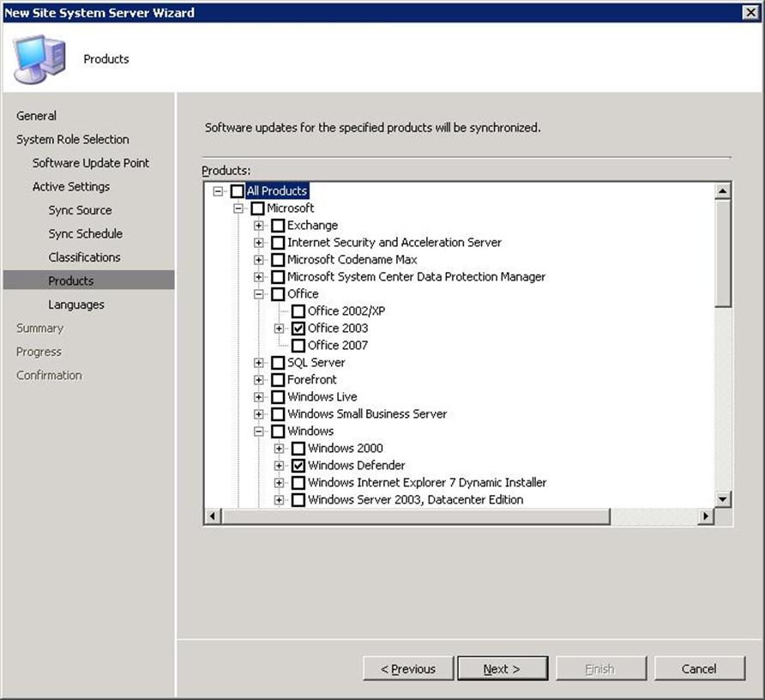Check the Office 2002/XP checkbox
This screenshot has height=700, width=765.
298,311
